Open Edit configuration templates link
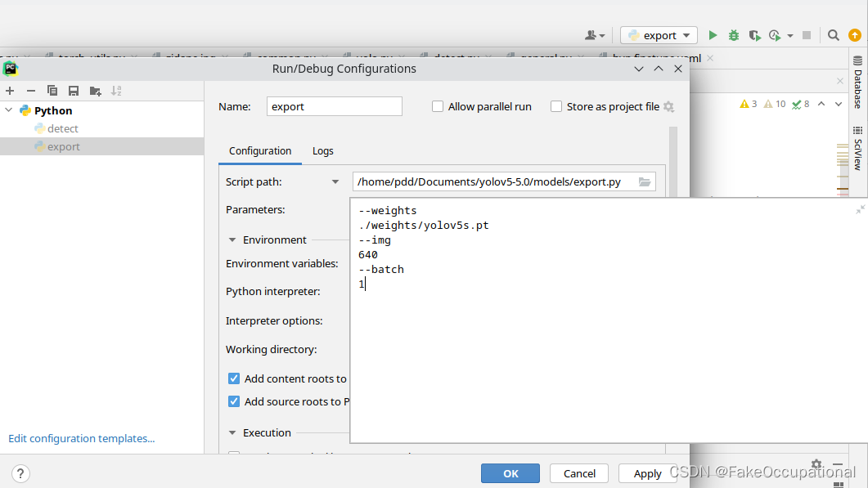This screenshot has height=488, width=868. tap(81, 438)
